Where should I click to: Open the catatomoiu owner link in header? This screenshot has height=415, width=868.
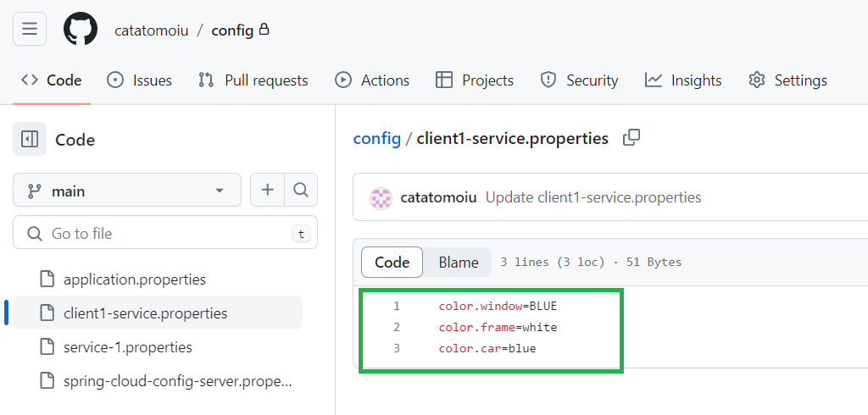pyautogui.click(x=152, y=30)
